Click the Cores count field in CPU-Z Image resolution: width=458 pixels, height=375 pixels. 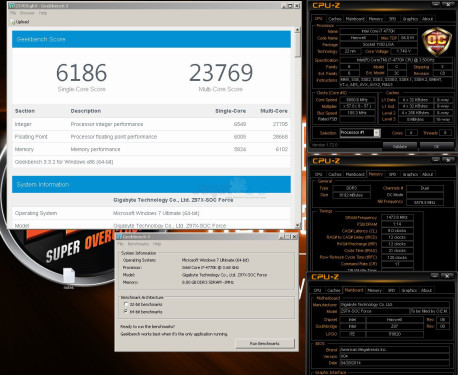pyautogui.click(x=411, y=133)
